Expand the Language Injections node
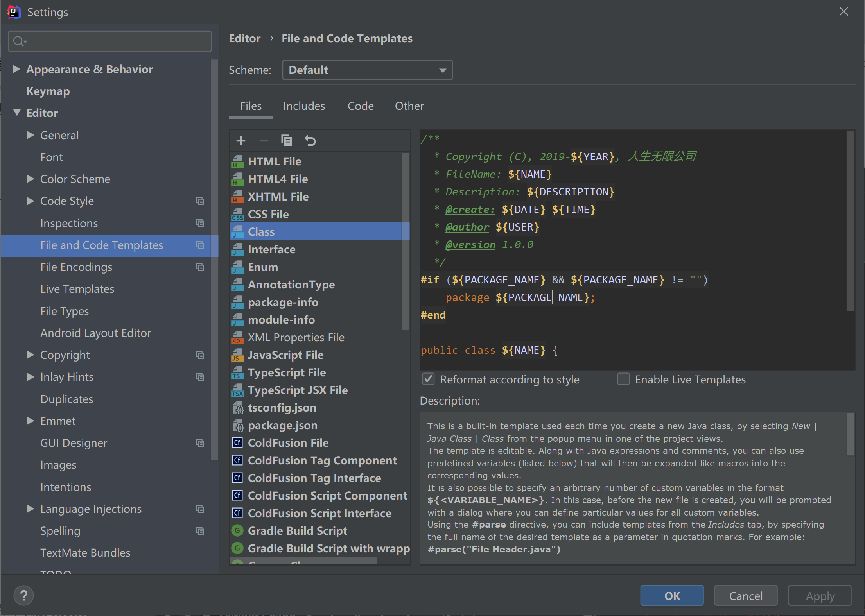 31,509
